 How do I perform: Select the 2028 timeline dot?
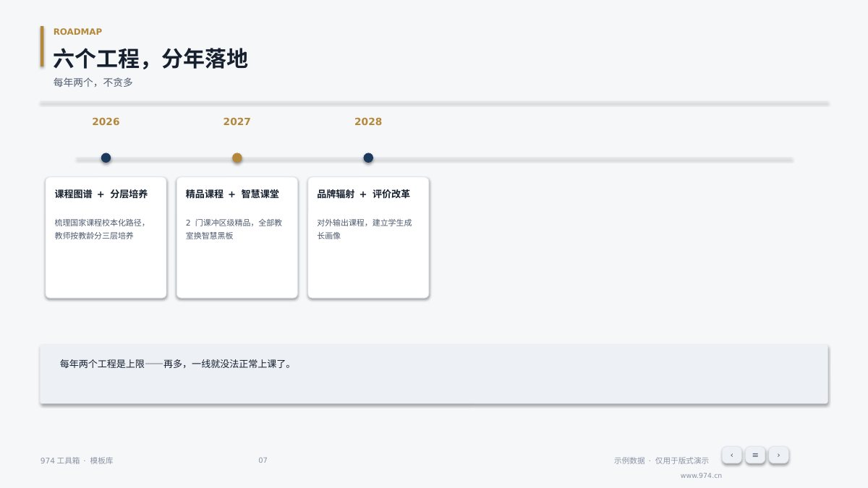point(368,158)
